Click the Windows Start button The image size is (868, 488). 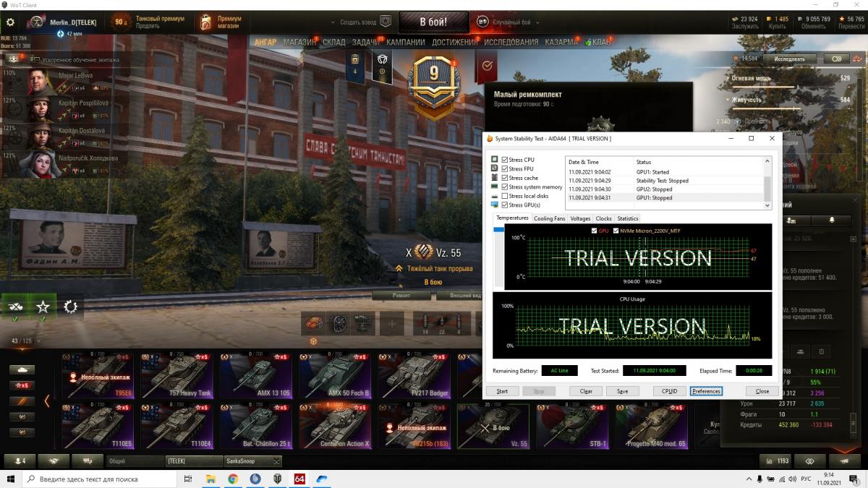11,479
